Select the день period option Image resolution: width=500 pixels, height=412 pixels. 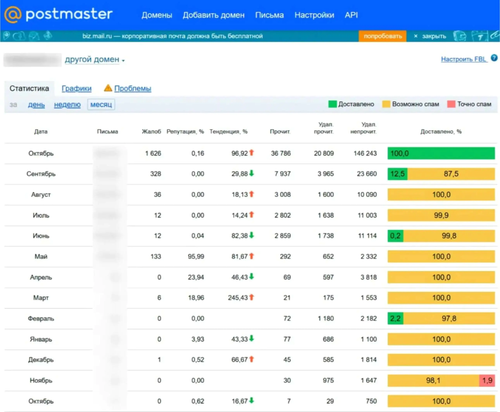tap(36, 105)
